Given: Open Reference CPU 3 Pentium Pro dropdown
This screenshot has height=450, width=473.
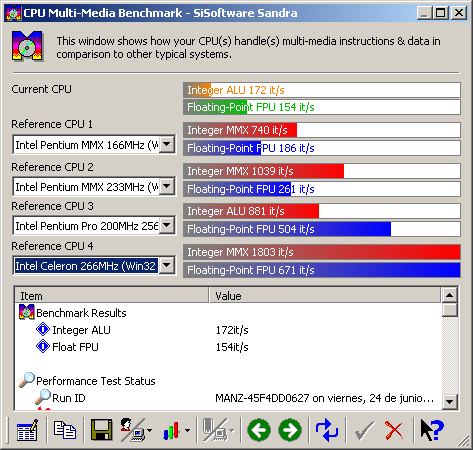Looking at the screenshot, I should pos(167,226).
